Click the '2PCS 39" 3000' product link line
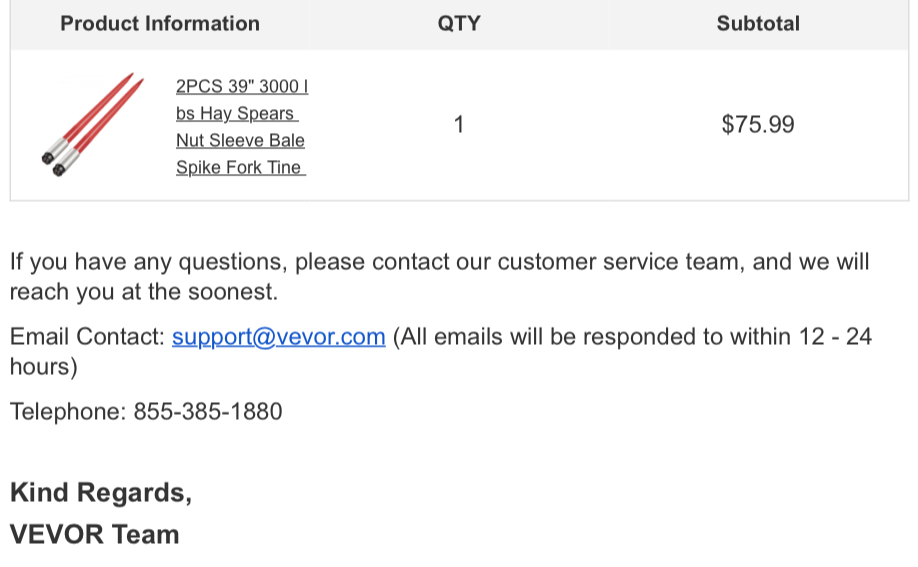This screenshot has height=567, width=918. (242, 86)
